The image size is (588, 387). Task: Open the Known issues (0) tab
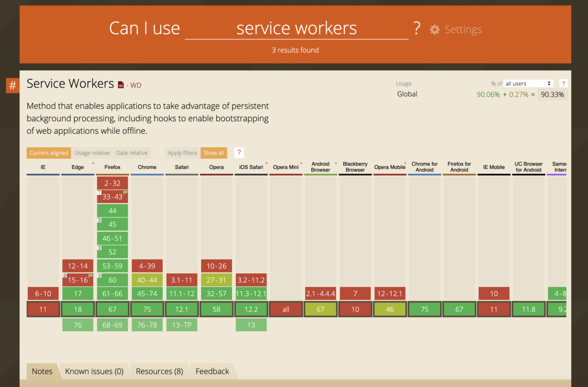pos(94,371)
